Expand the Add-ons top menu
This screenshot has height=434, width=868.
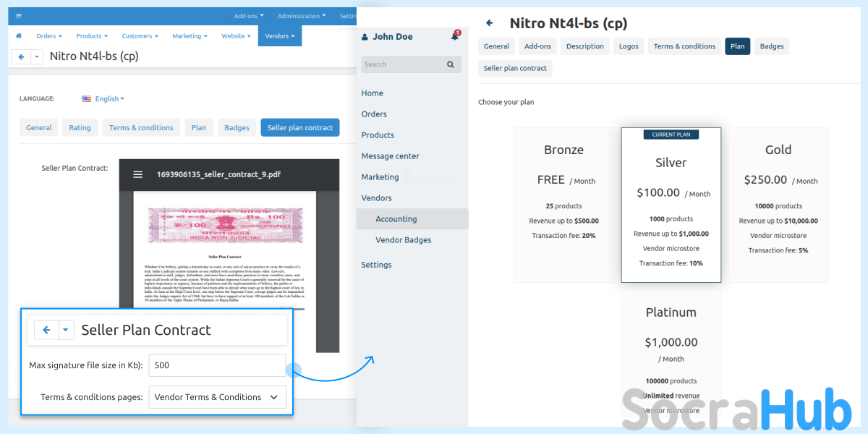coord(248,16)
